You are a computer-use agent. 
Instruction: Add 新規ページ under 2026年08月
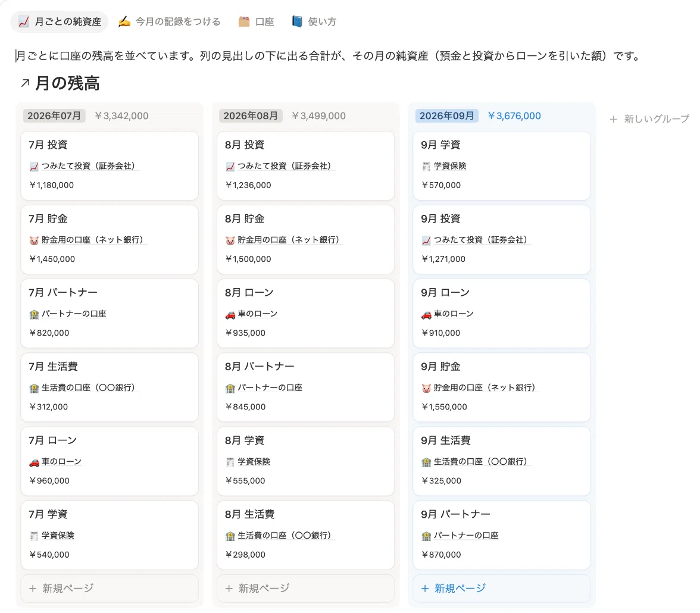coord(306,589)
